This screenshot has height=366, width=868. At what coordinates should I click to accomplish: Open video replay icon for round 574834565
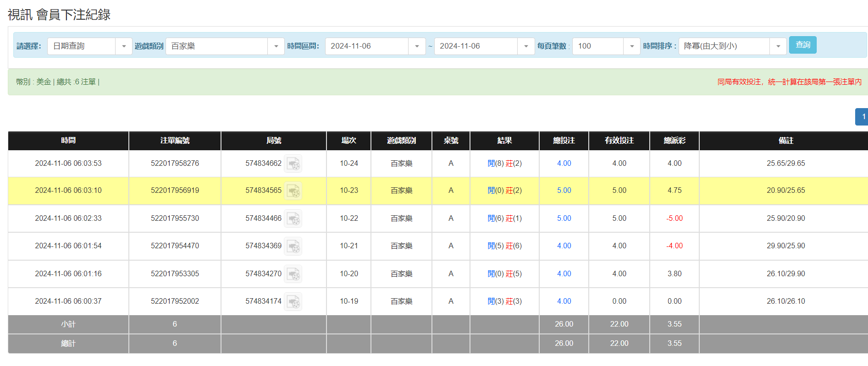(293, 191)
